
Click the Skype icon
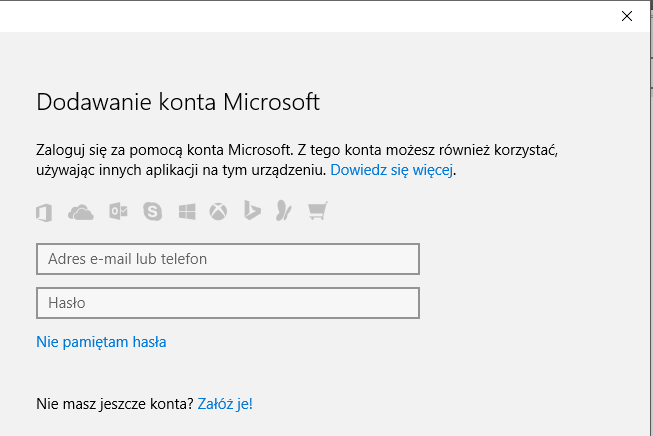point(152,211)
